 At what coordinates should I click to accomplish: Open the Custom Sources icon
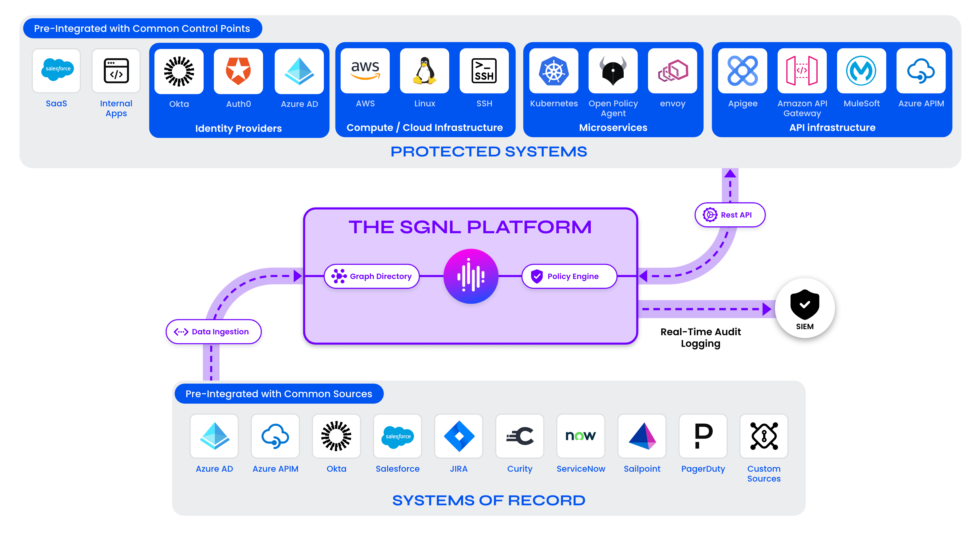[763, 436]
